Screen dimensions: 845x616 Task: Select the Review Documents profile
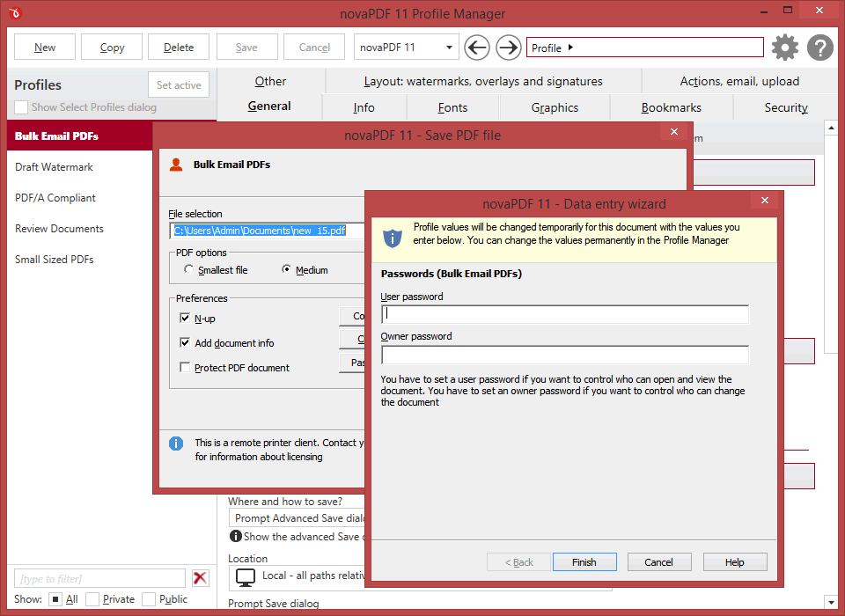click(x=80, y=229)
